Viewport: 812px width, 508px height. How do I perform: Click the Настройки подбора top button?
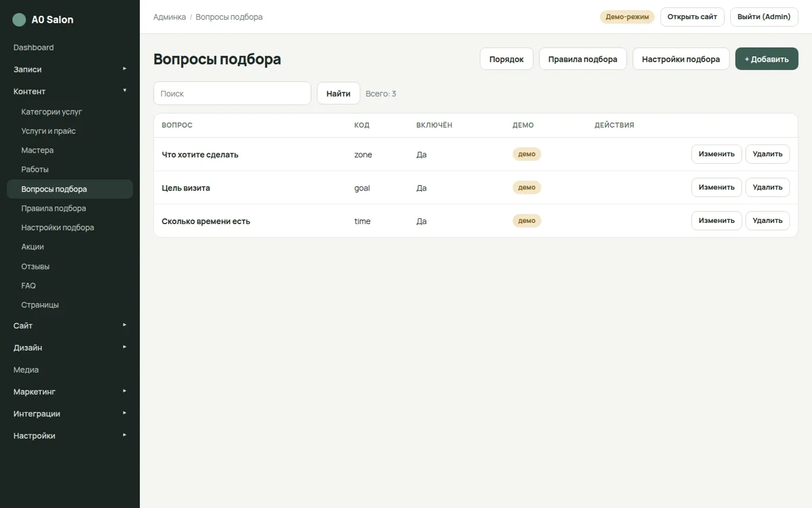pos(681,59)
